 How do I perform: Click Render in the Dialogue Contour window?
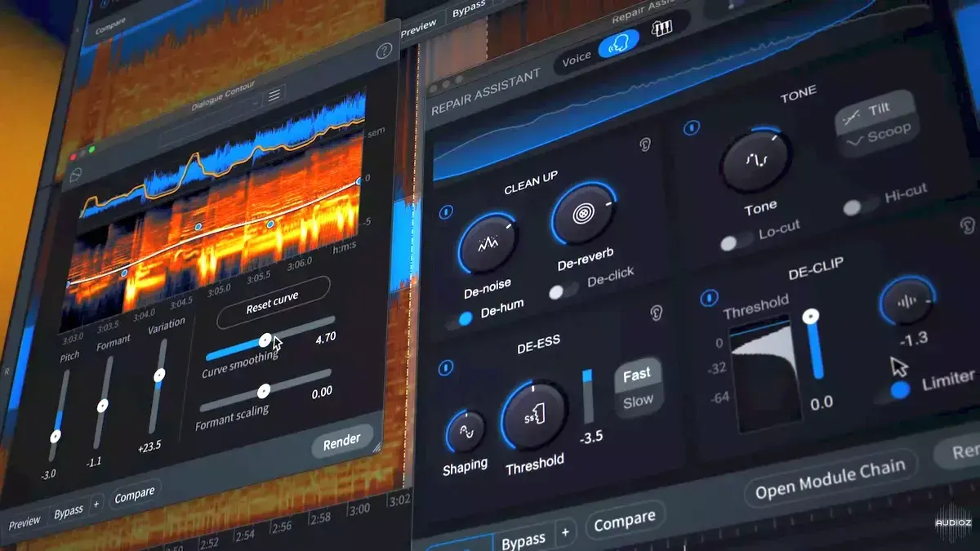341,442
